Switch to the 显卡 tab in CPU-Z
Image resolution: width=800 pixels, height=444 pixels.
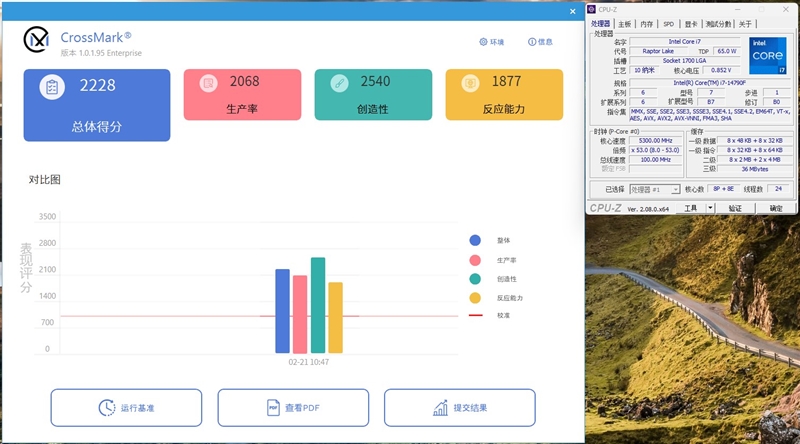pyautogui.click(x=691, y=24)
